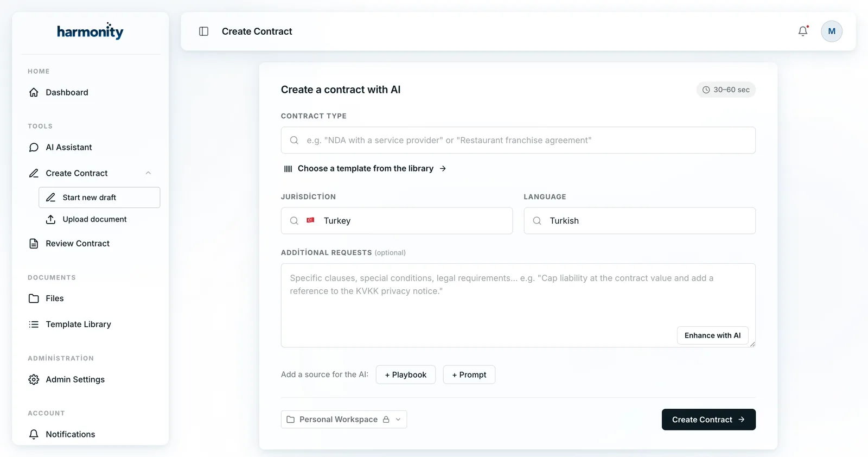Add a Prompt source
This screenshot has width=868, height=457.
tap(469, 375)
